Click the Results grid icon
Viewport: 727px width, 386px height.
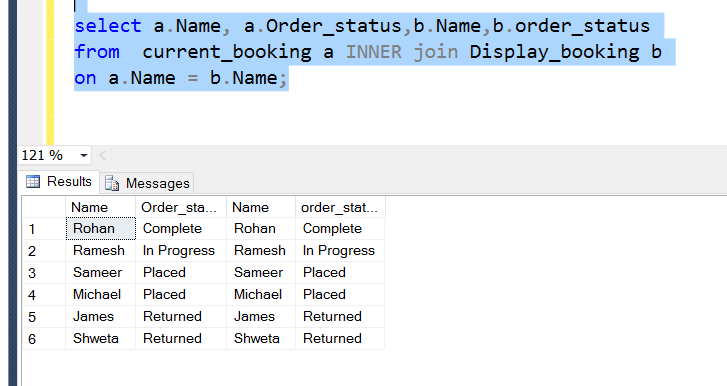coord(33,182)
